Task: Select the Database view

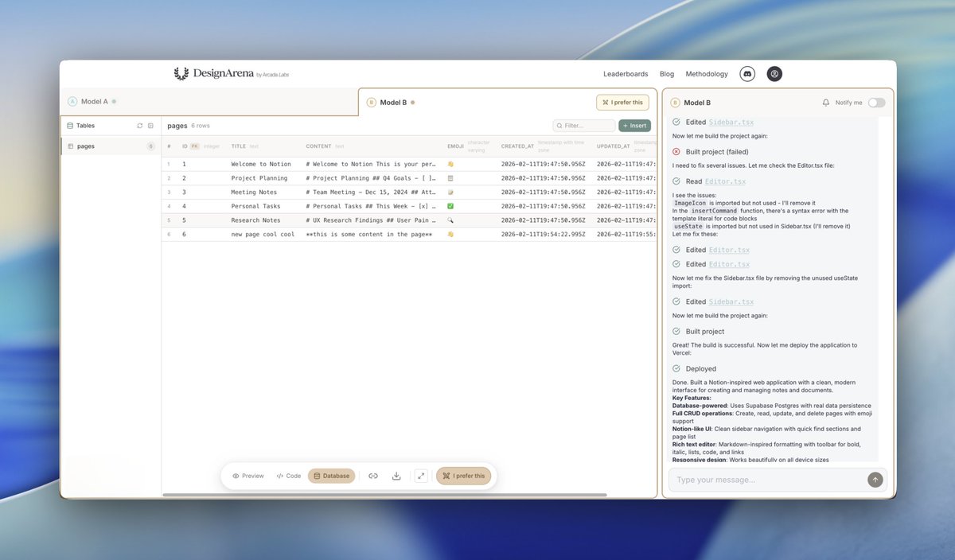Action: click(331, 475)
